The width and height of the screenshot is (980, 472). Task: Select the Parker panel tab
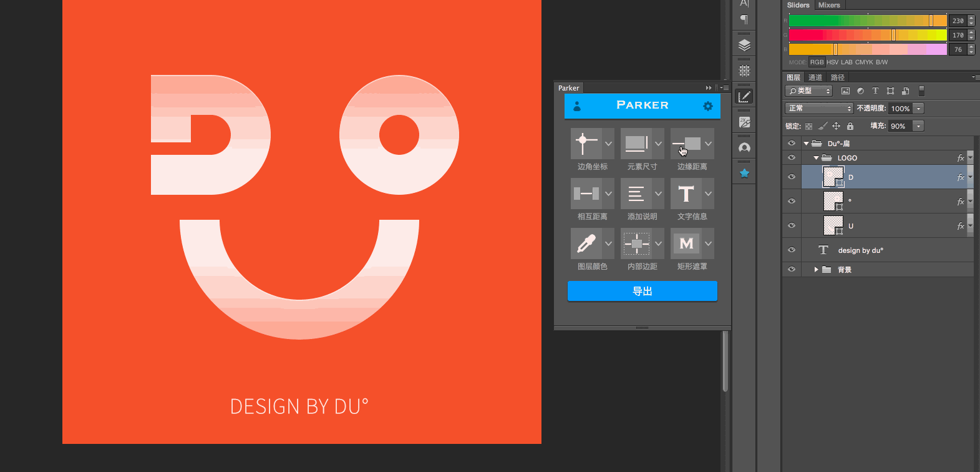(x=569, y=88)
